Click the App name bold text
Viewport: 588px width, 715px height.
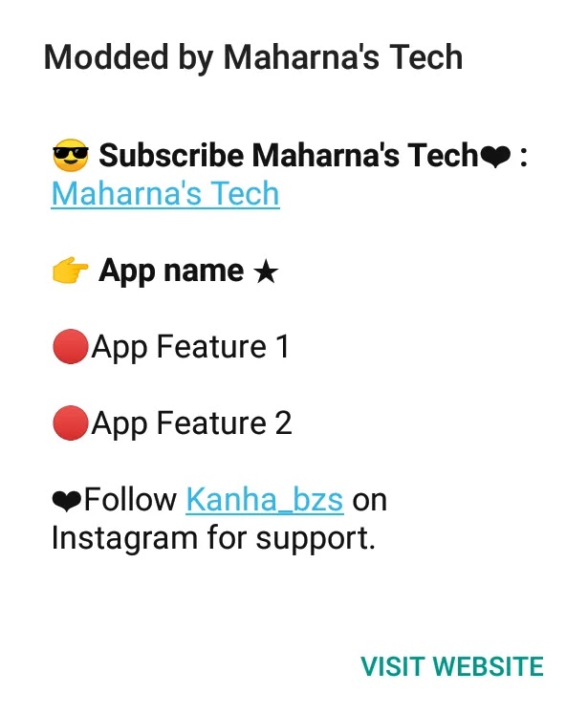click(x=171, y=271)
